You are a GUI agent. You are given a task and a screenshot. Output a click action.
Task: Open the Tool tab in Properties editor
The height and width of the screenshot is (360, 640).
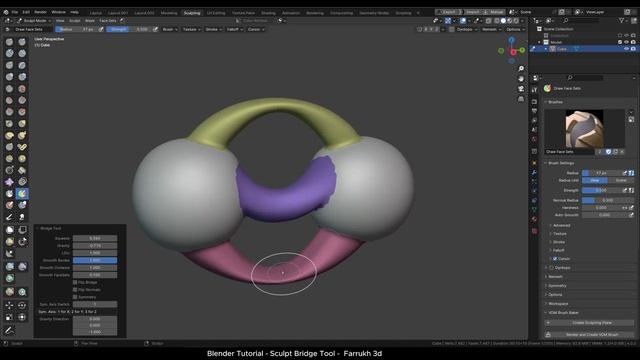tap(535, 89)
